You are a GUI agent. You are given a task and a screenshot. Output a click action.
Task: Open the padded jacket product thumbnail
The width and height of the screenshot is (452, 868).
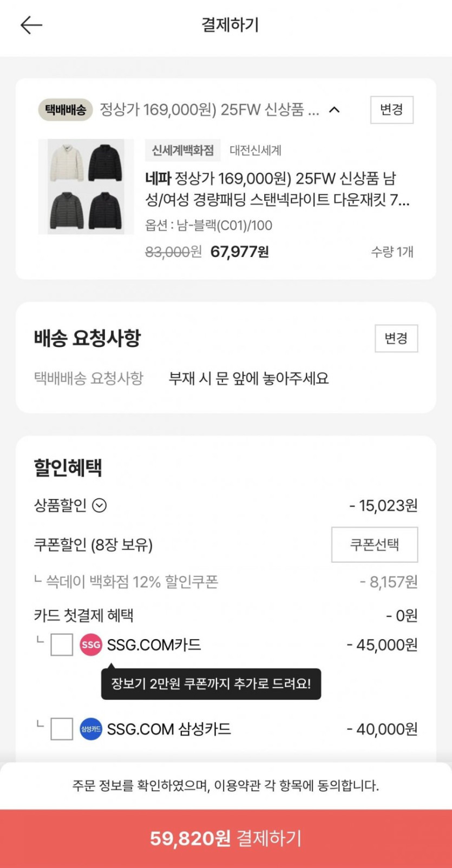coord(86,187)
